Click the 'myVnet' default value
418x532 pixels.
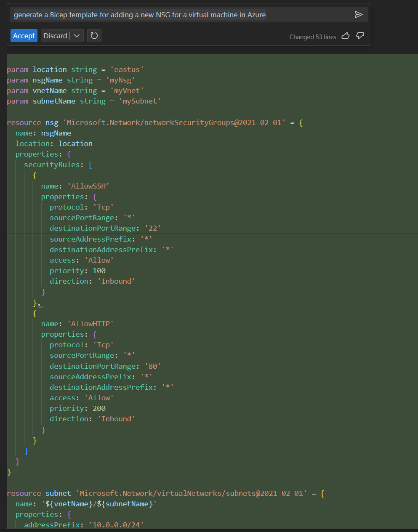[127, 90]
